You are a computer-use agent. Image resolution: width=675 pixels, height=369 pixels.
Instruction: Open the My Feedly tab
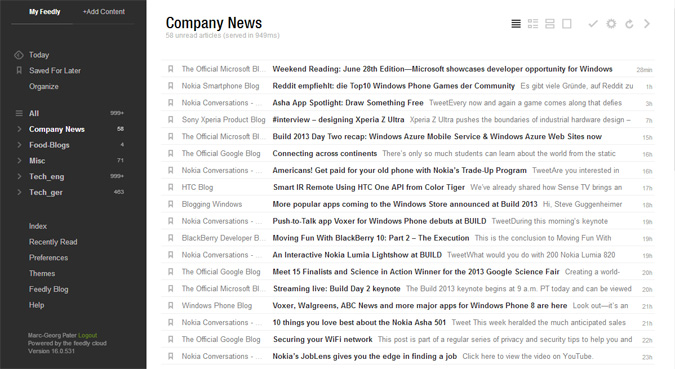tap(45, 12)
